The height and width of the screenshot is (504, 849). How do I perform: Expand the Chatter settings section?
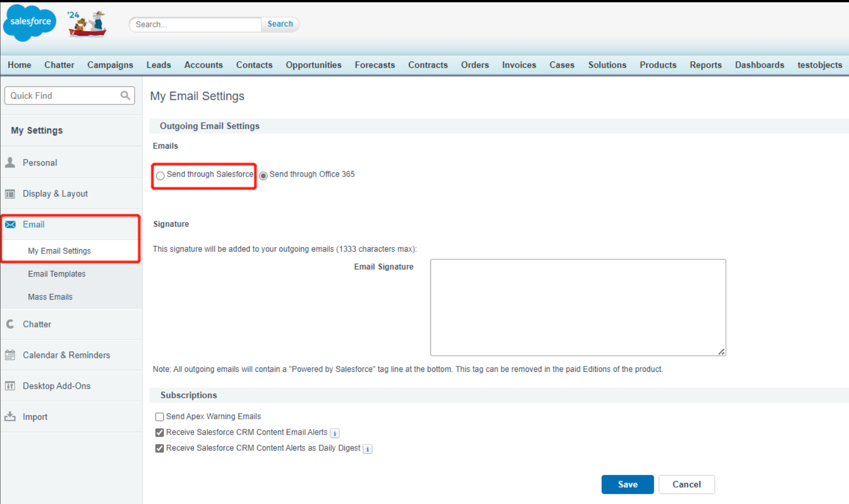click(37, 324)
